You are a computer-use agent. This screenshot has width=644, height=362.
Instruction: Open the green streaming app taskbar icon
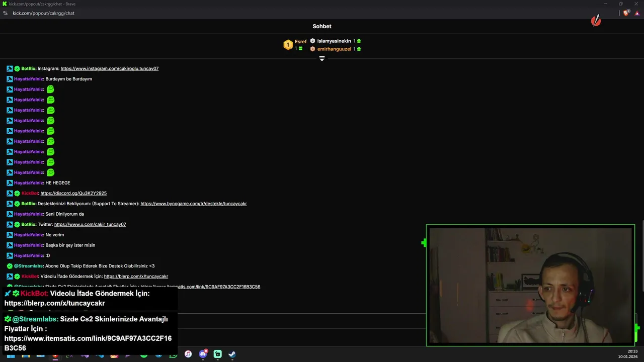(217, 354)
